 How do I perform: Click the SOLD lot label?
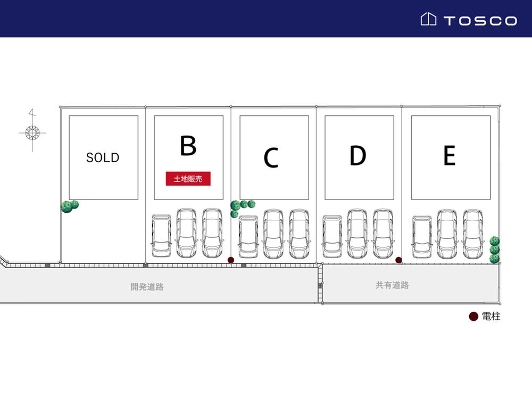pyautogui.click(x=103, y=157)
